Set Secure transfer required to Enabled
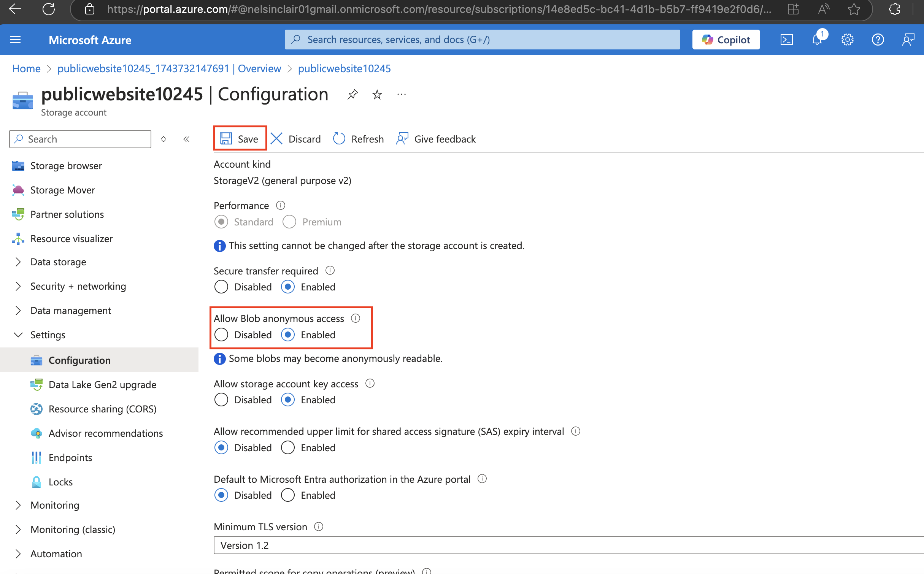The width and height of the screenshot is (924, 574). 288,287
